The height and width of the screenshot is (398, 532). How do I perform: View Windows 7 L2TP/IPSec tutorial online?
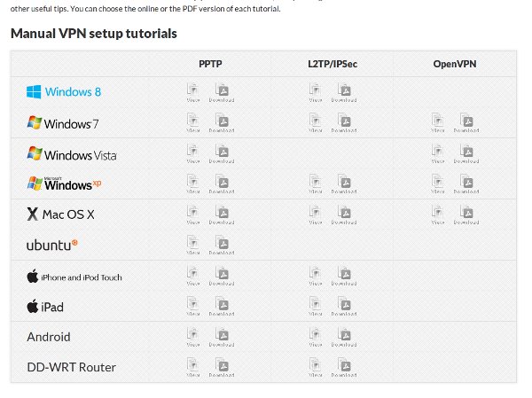tap(315, 122)
